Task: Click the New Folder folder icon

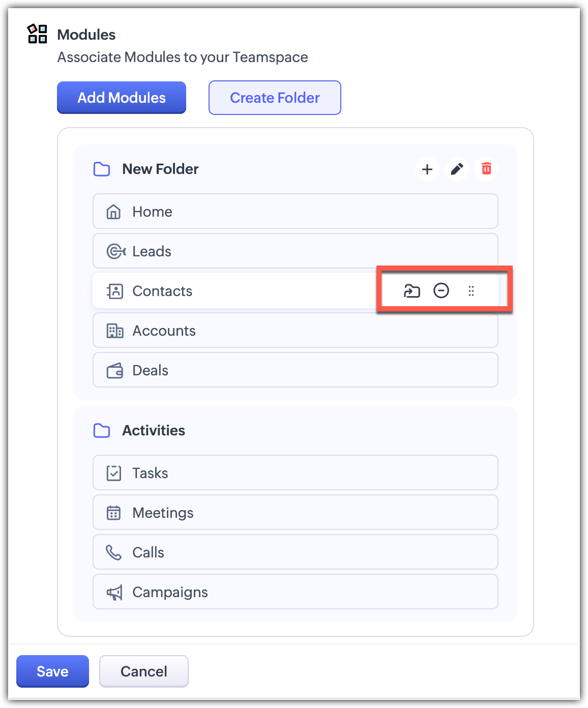Action: click(102, 169)
